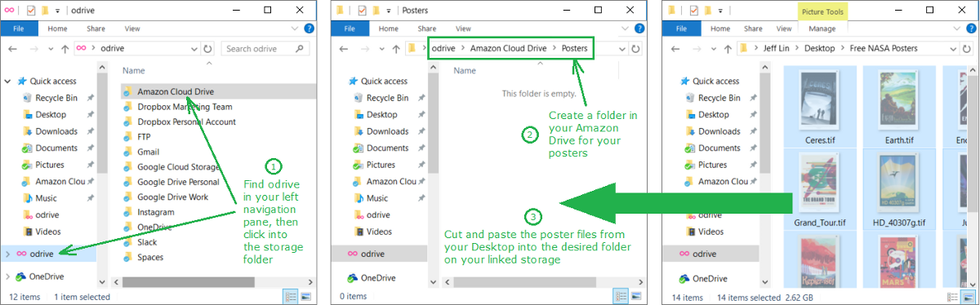Open Manage tab in Free NASA Posters window
The width and height of the screenshot is (980, 305).
pyautogui.click(x=822, y=29)
